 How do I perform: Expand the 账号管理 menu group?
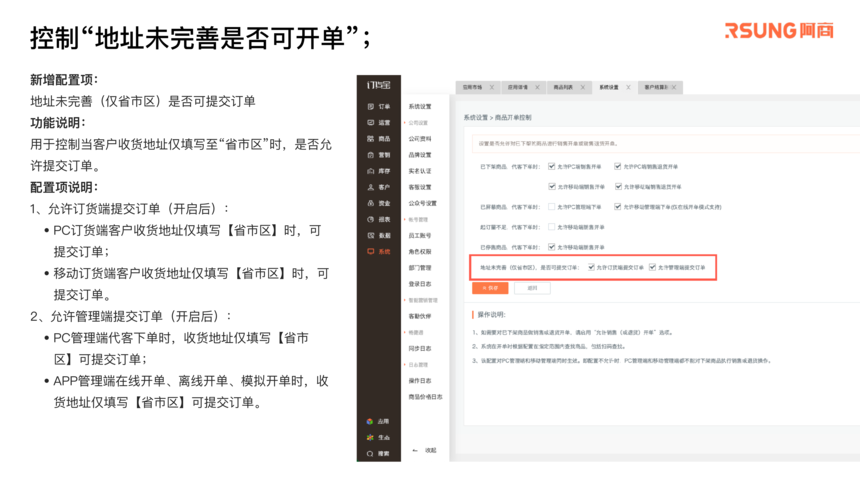click(416, 219)
